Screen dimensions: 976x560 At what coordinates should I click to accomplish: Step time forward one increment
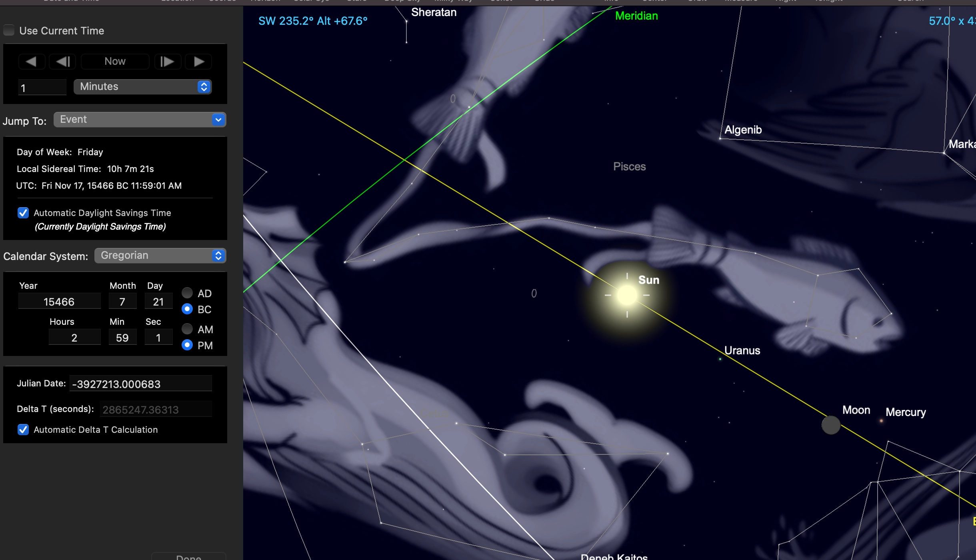click(x=167, y=62)
